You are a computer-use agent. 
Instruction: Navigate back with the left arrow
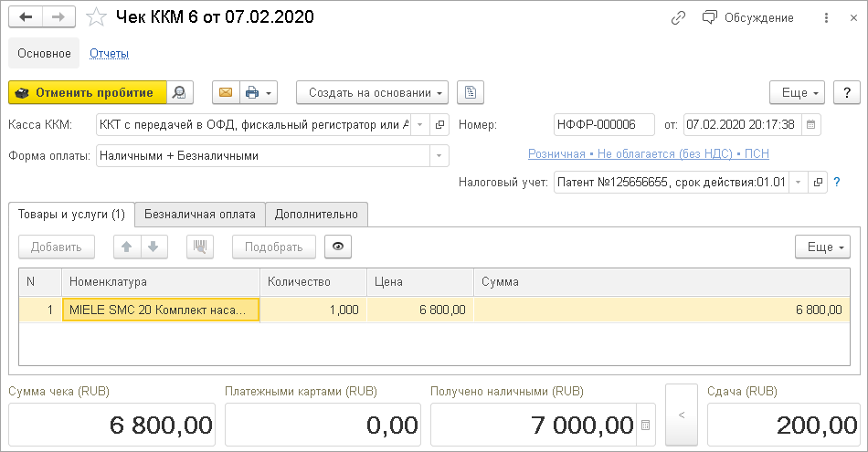point(26,17)
